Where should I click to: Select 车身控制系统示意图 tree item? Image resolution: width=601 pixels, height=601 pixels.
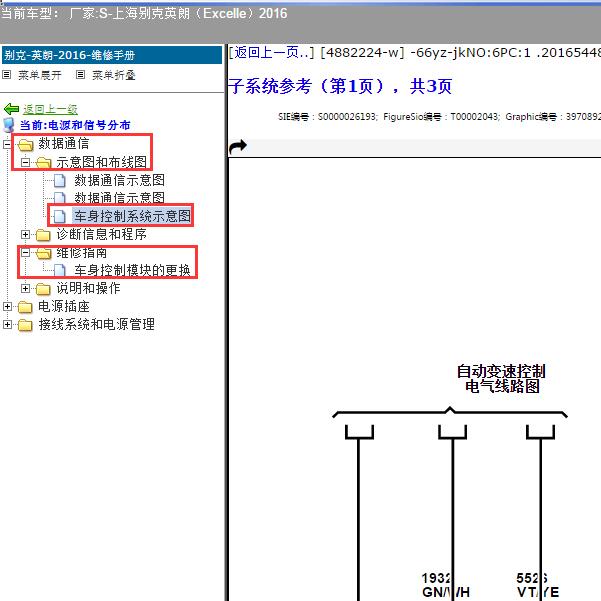tap(132, 216)
